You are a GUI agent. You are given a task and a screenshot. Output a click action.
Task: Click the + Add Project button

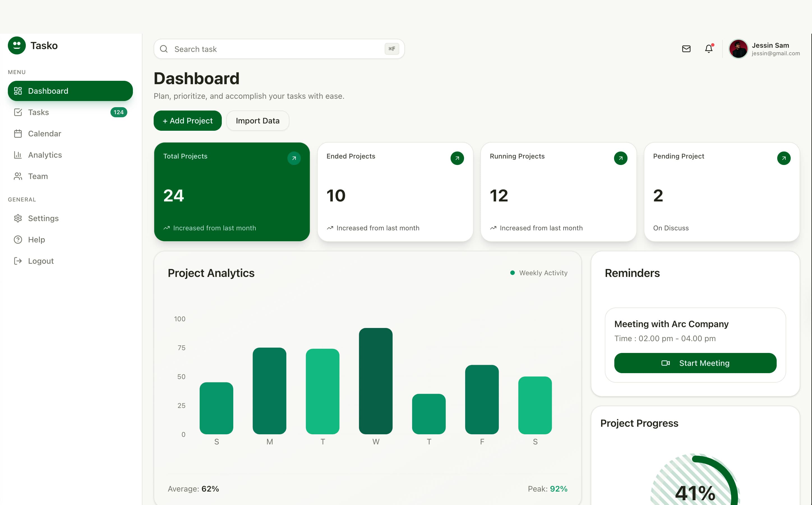tap(187, 121)
